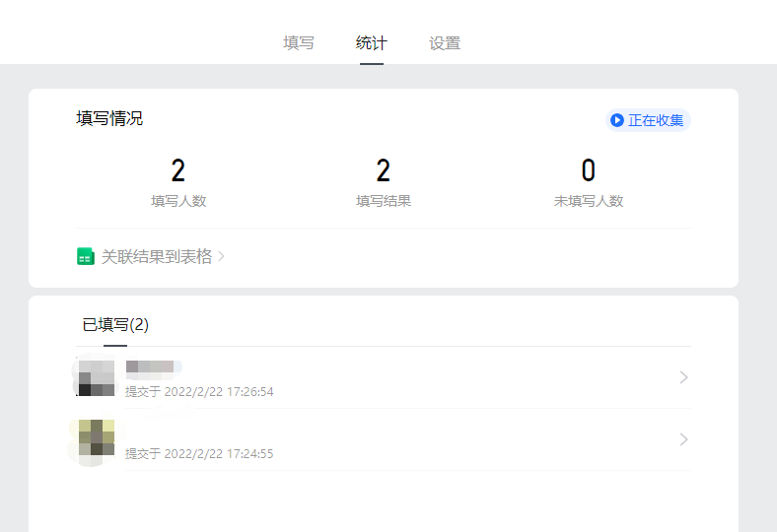This screenshot has width=777, height=532.
Task: Select the 已填写(2) tab
Action: tap(115, 324)
